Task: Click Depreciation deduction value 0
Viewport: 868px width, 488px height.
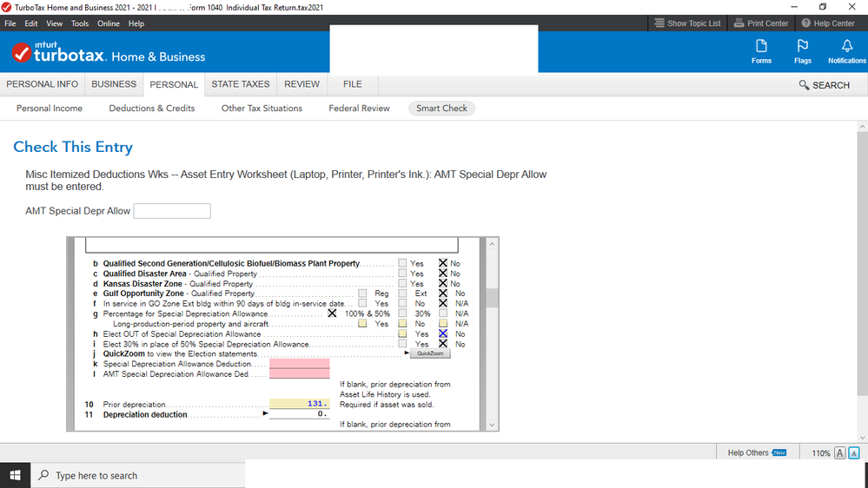Action: [300, 414]
